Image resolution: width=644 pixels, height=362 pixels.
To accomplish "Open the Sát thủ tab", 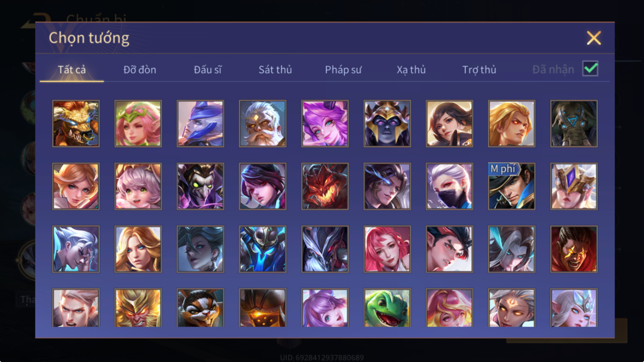I will 275,70.
